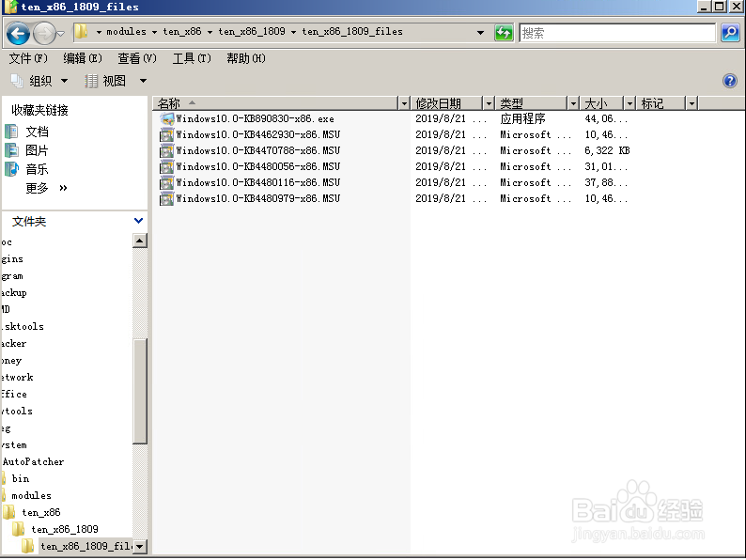This screenshot has width=746, height=560.
Task: Open the 帮助(H) menu
Action: click(246, 58)
